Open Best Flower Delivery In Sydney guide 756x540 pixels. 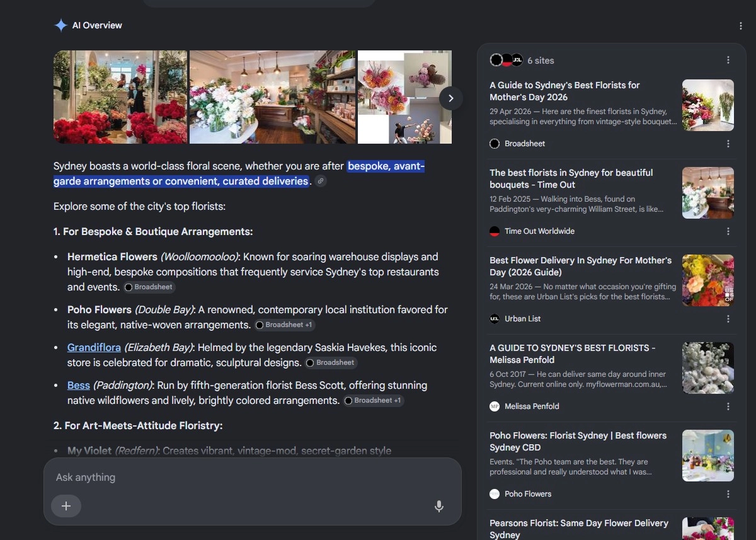click(580, 266)
